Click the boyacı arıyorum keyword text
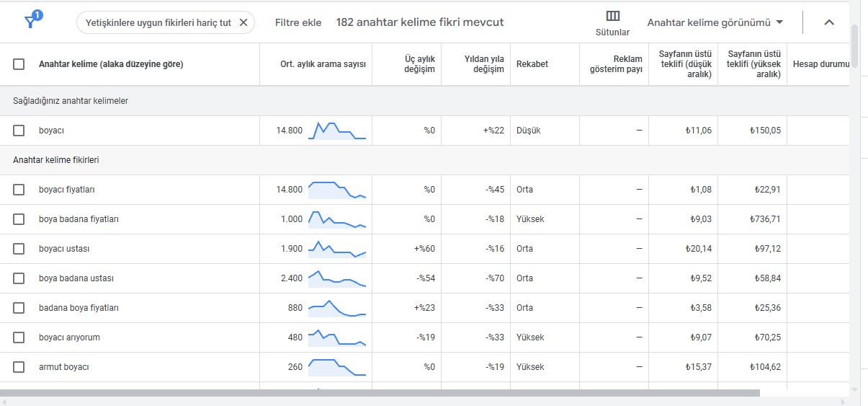 69,337
